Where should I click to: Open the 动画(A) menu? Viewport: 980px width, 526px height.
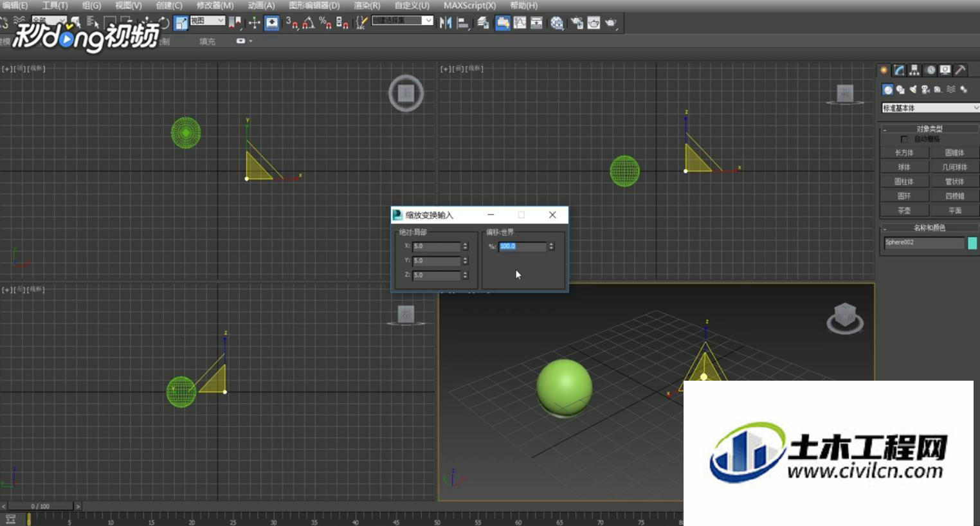(x=261, y=5)
